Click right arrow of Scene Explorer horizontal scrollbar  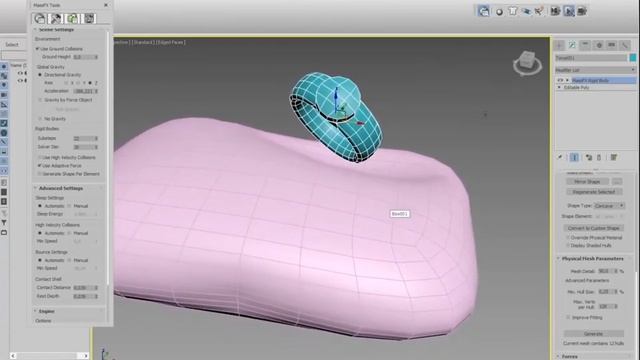click(x=85, y=356)
